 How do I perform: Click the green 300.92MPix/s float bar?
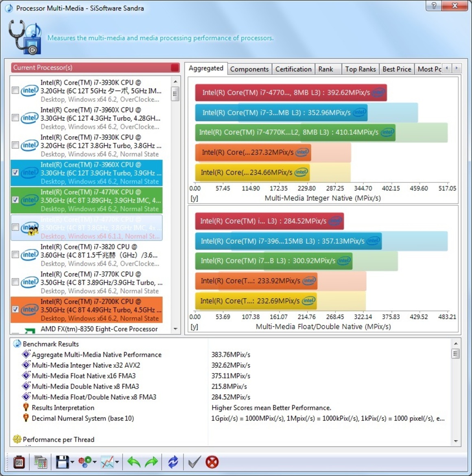[x=274, y=261]
